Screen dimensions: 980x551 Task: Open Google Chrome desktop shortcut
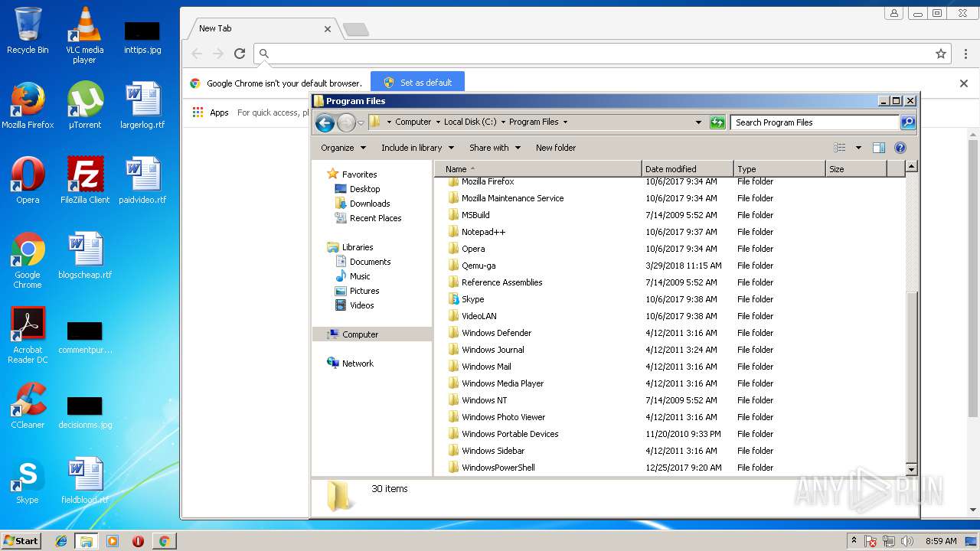coord(28,261)
